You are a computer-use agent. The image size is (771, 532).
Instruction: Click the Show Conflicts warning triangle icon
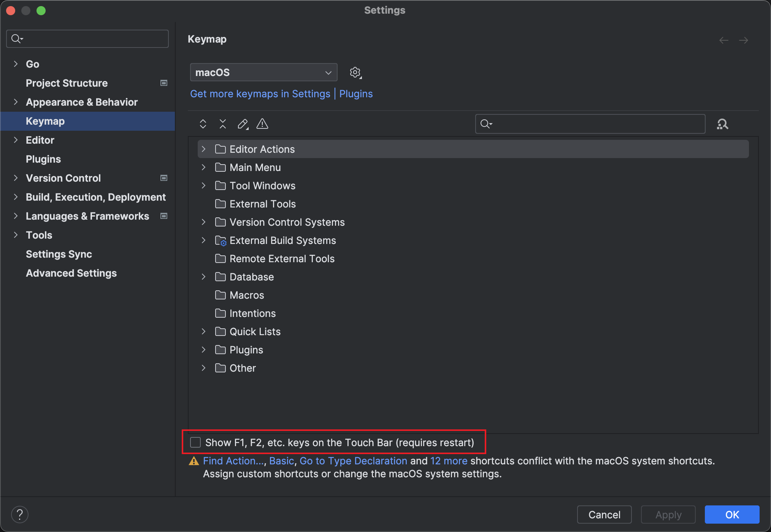point(262,124)
